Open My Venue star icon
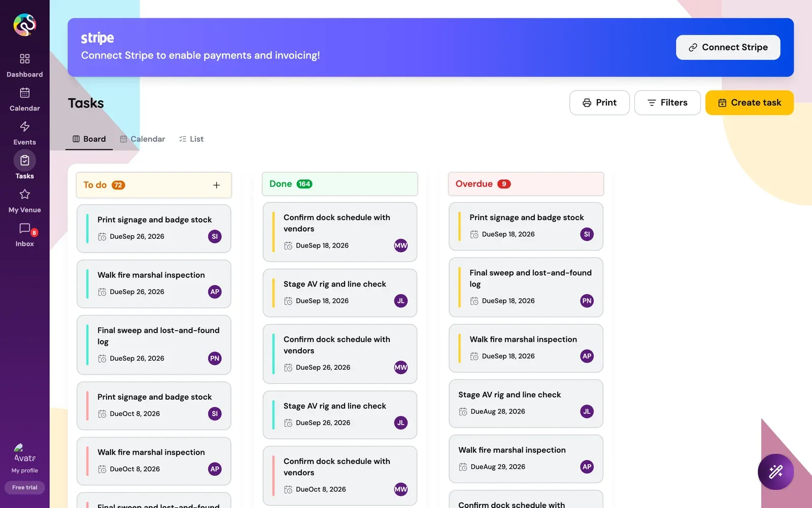Image resolution: width=812 pixels, height=508 pixels. tap(24, 195)
